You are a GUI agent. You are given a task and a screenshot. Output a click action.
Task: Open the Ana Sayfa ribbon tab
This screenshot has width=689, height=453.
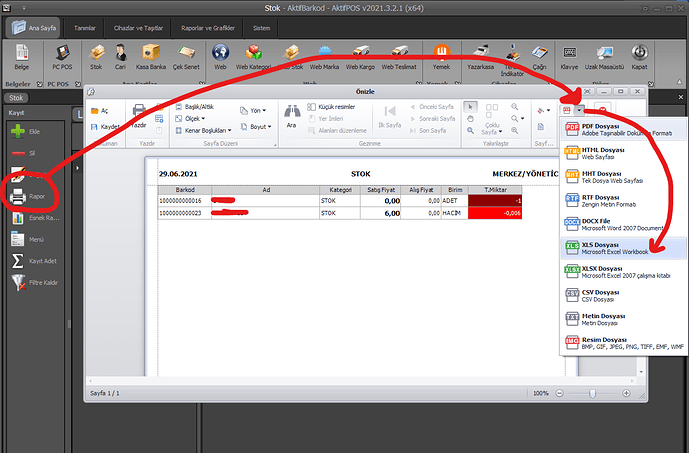[33, 28]
